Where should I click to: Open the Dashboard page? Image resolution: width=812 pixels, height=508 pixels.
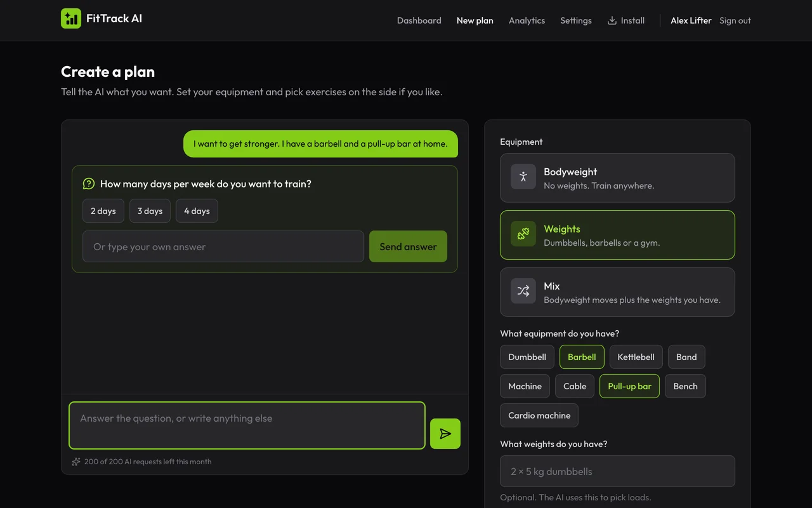[419, 20]
